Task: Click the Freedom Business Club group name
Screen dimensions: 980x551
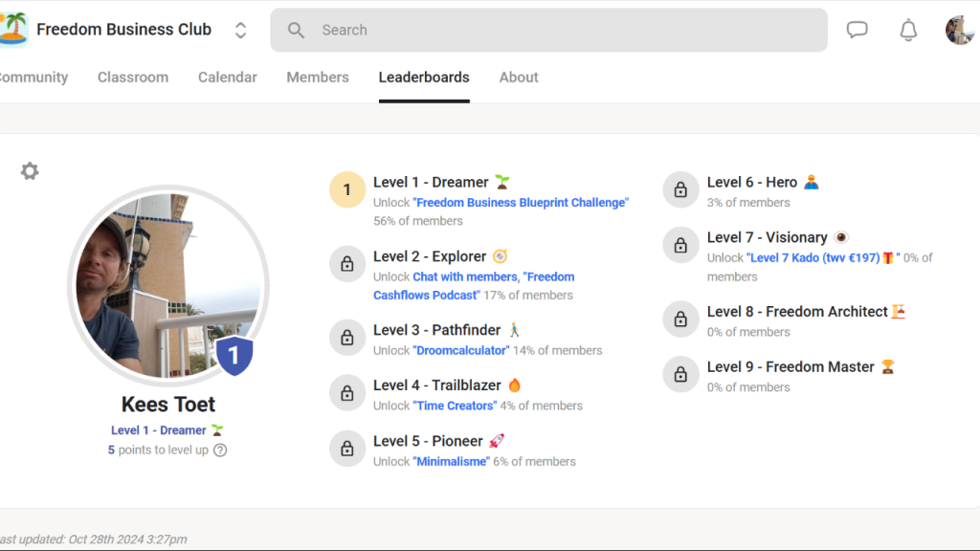Action: [x=123, y=30]
